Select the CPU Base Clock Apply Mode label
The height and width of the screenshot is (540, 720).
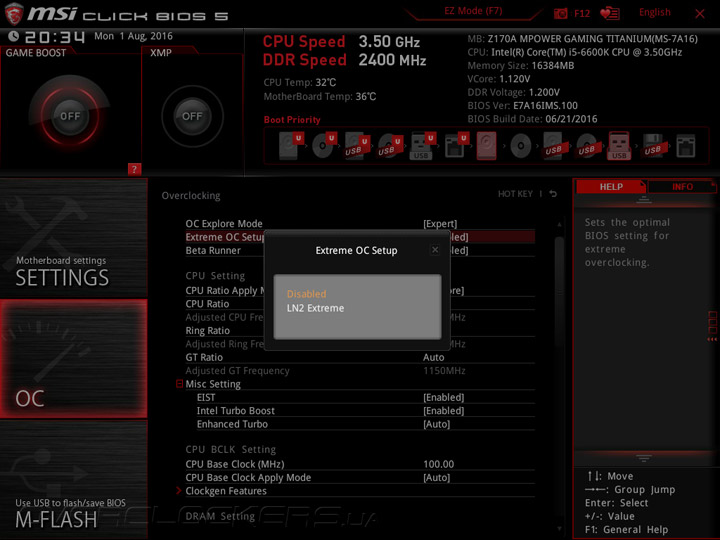[x=248, y=478]
